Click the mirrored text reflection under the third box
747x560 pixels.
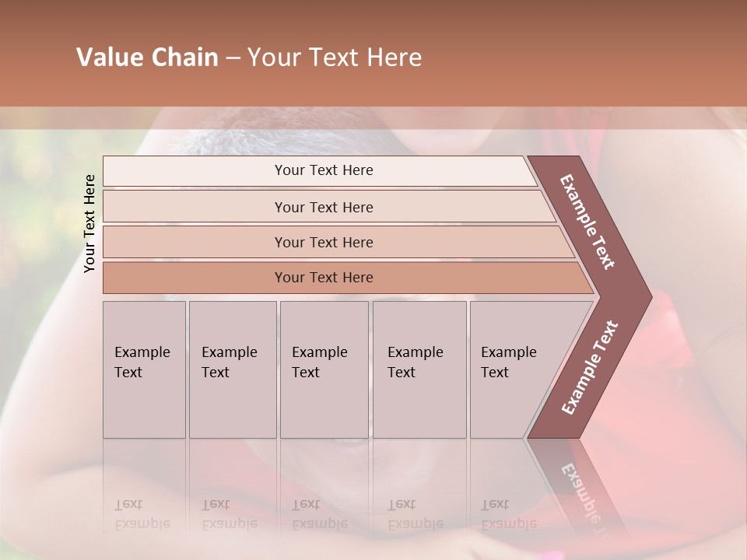[319, 513]
